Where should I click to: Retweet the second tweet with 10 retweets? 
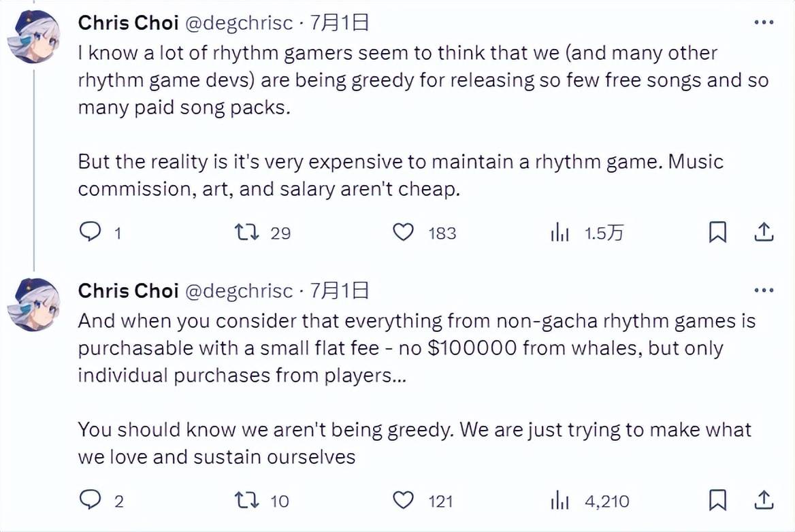(244, 501)
